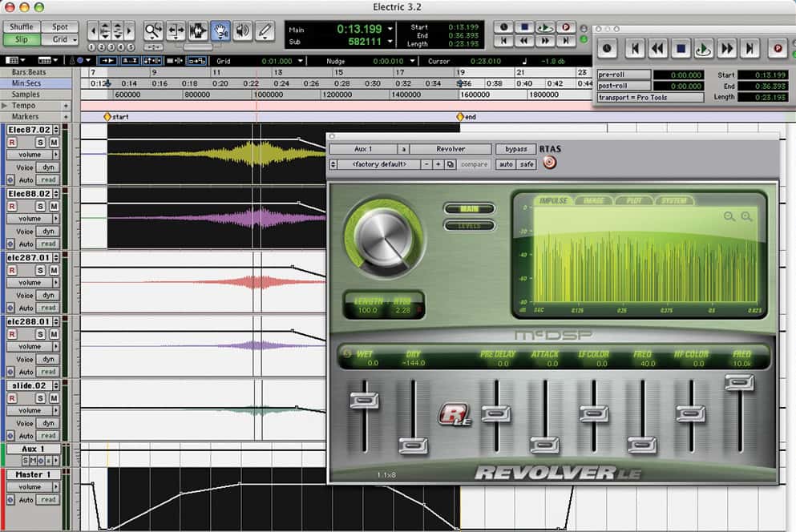Open the Grid mode dropdown

pyautogui.click(x=75, y=39)
